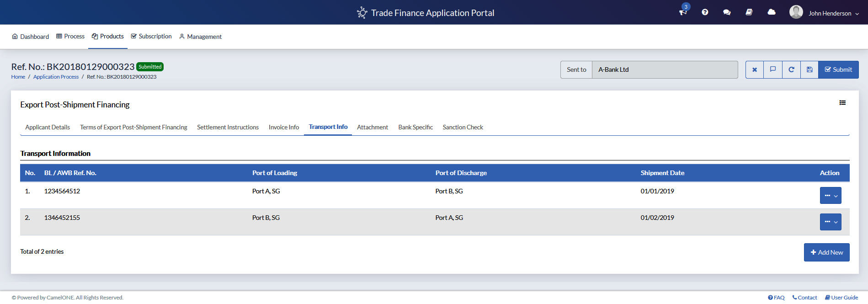Click the cloud icon in the header
Screen dimensions: 868x304
click(x=772, y=12)
